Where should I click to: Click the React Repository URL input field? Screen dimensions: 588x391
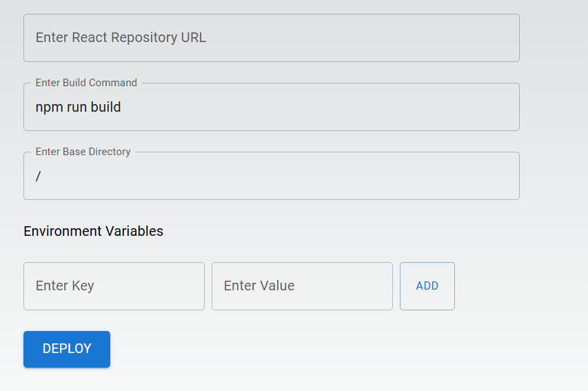[271, 38]
